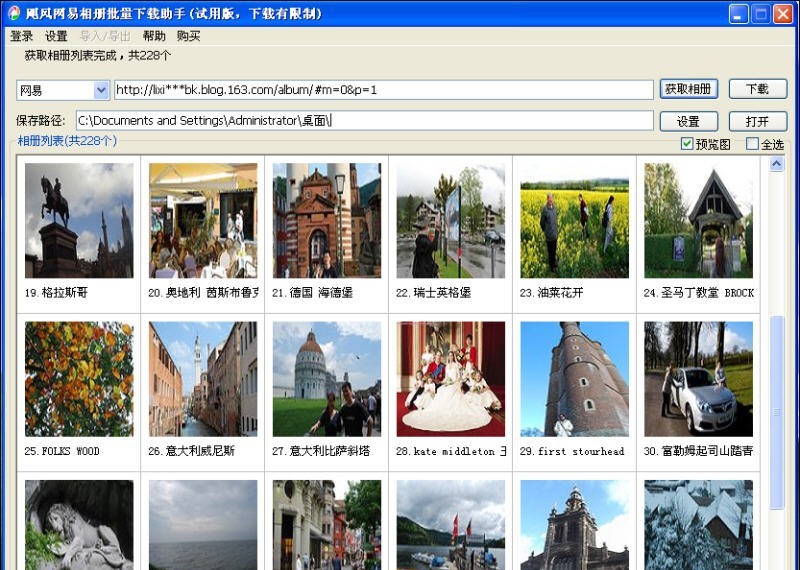
Task: Minimize the window
Action: point(738,14)
